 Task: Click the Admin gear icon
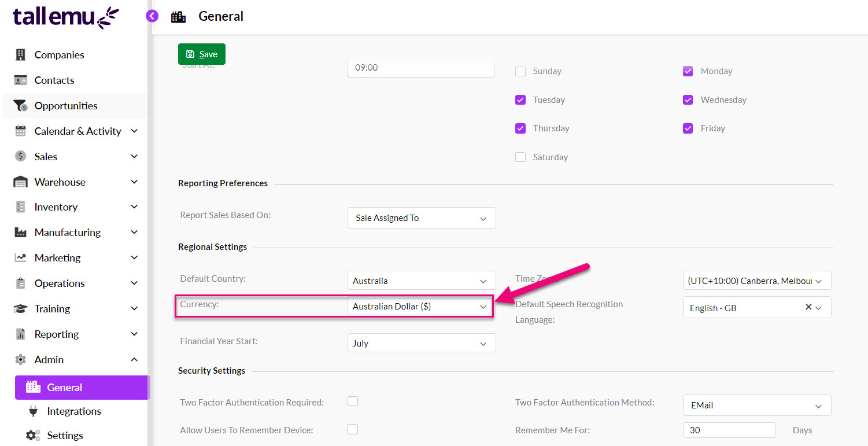coord(21,360)
